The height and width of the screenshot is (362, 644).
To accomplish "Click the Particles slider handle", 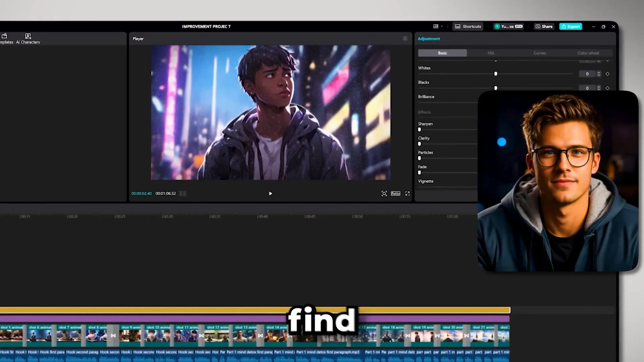I will [x=419, y=158].
